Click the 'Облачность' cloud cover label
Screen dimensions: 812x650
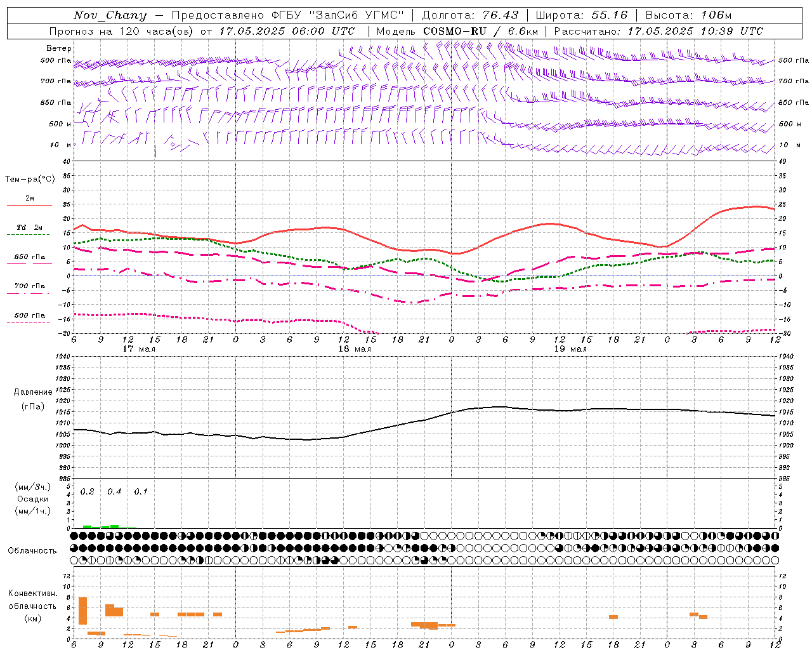[x=32, y=550]
